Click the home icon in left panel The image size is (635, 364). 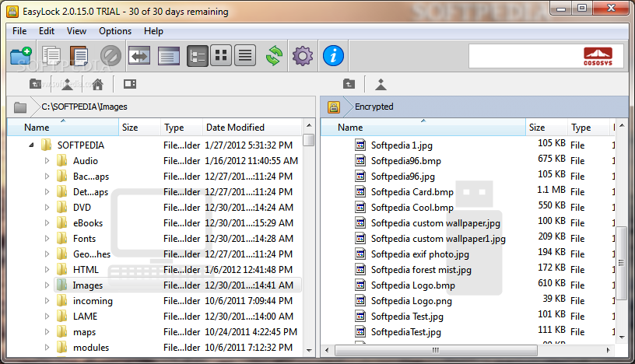(x=97, y=84)
